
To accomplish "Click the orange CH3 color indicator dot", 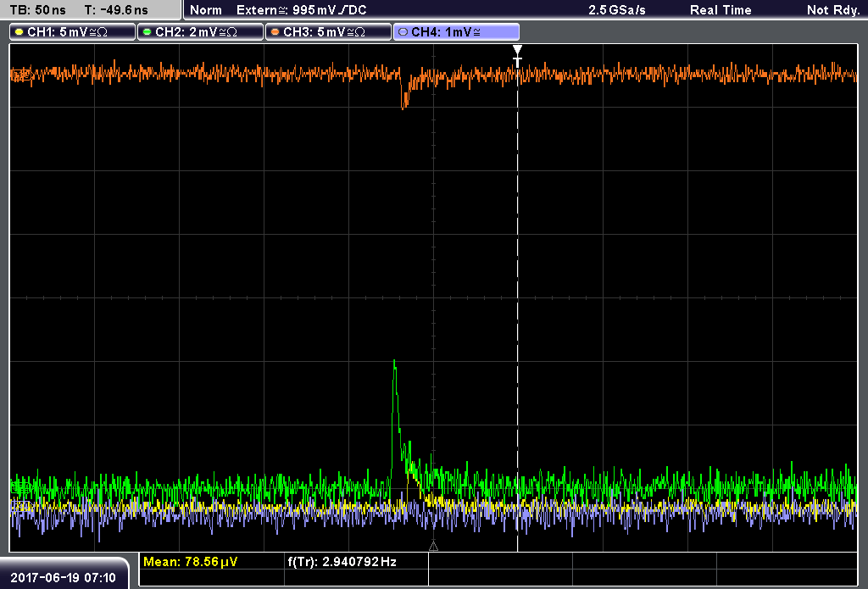I will coord(275,32).
